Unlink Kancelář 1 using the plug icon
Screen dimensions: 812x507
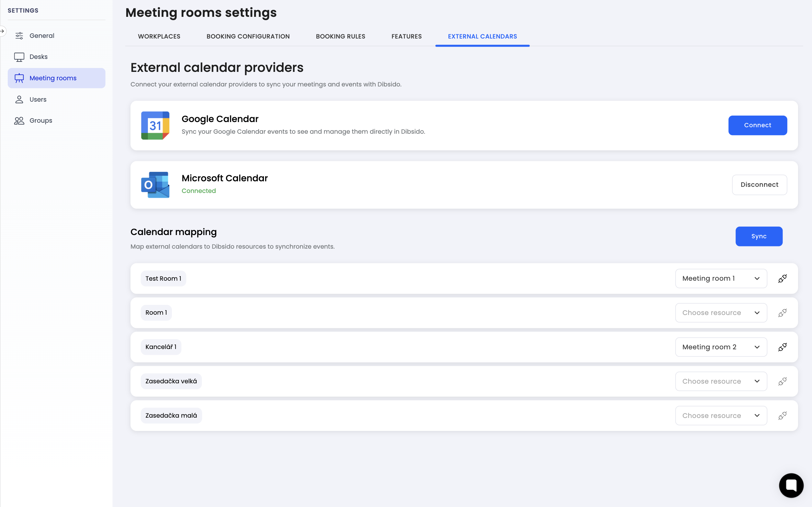782,347
